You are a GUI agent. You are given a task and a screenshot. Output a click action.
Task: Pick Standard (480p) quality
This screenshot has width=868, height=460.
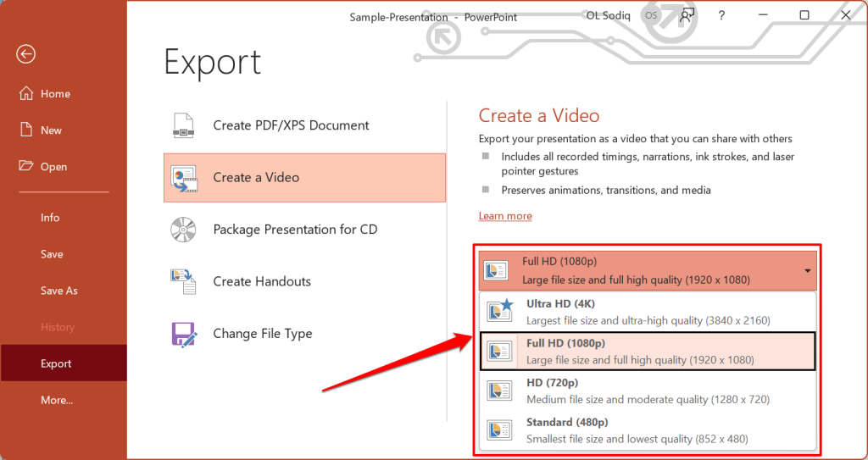tap(647, 430)
